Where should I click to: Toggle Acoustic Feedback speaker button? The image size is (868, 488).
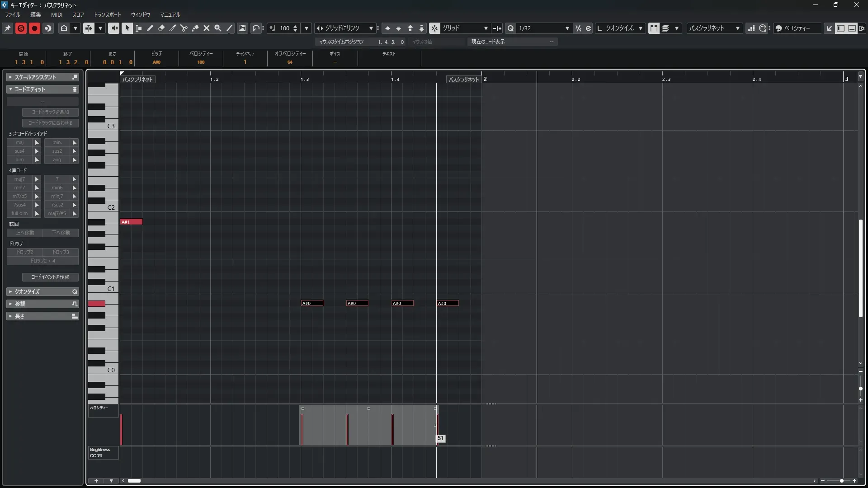[113, 28]
